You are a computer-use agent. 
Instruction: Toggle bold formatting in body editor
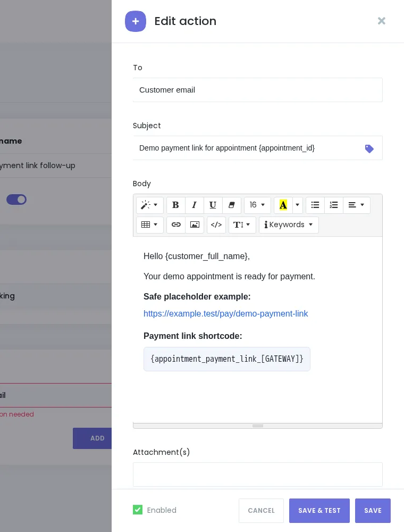175,205
